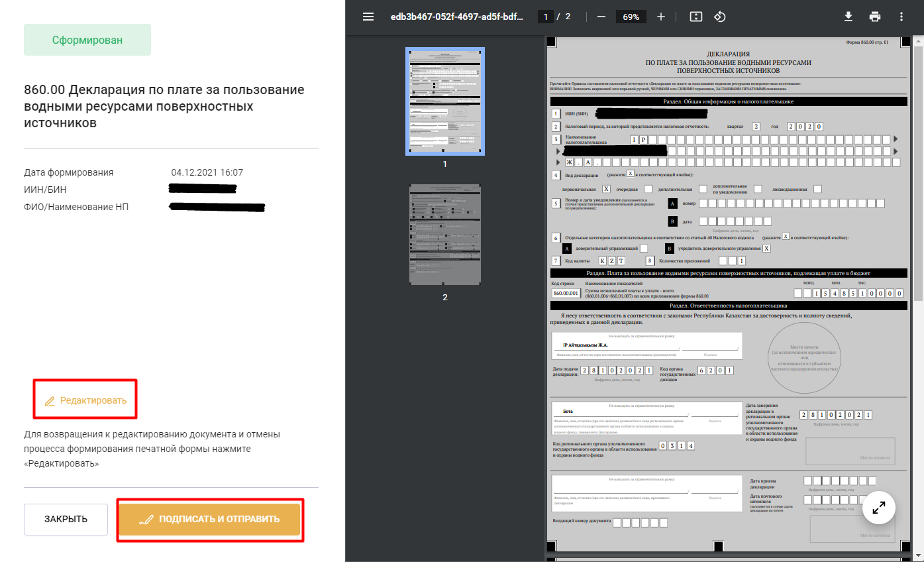Screen dimensions: 924x562
Task: Toggle the PDF sidebar hamburger menu
Action: pyautogui.click(x=368, y=17)
